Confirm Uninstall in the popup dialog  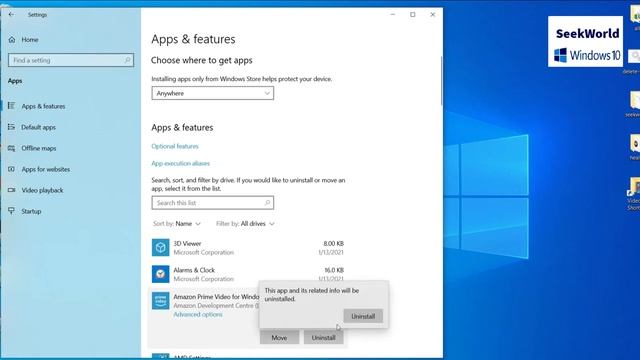(x=363, y=316)
